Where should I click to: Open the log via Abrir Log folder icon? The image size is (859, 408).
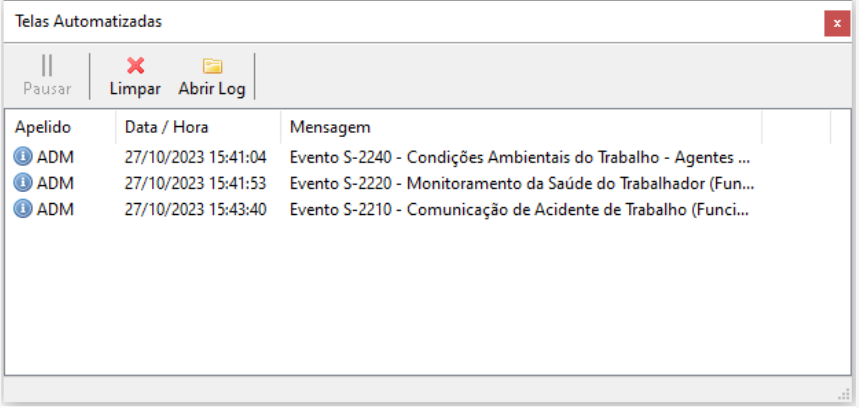click(x=212, y=66)
